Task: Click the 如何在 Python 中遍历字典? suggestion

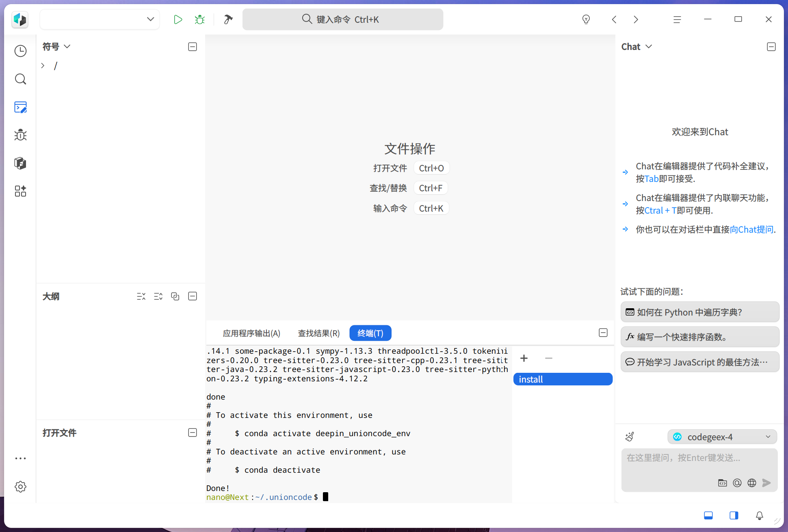Action: coord(700,312)
